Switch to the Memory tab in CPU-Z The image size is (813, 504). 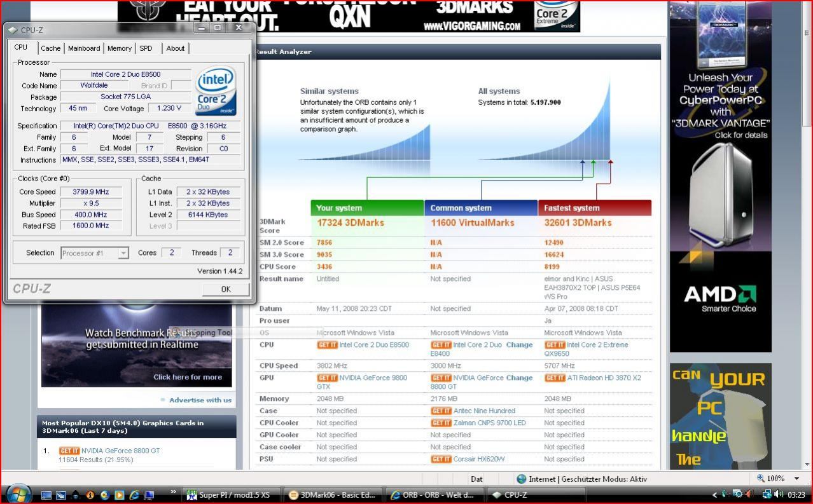pyautogui.click(x=119, y=48)
